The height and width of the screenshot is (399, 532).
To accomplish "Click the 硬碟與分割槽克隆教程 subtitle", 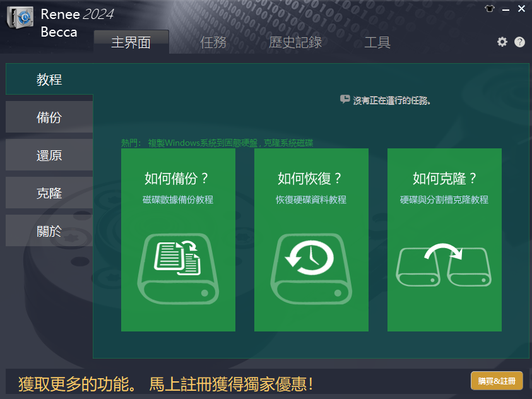I will coord(444,199).
